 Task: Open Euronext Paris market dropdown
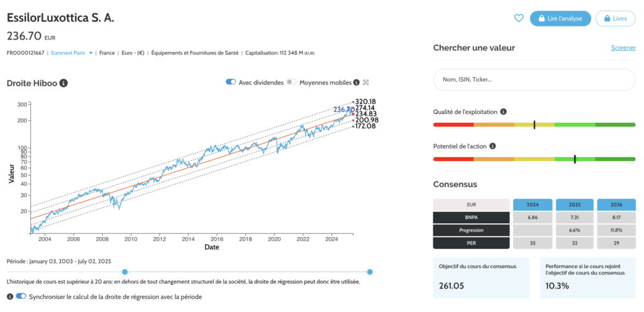click(x=72, y=53)
